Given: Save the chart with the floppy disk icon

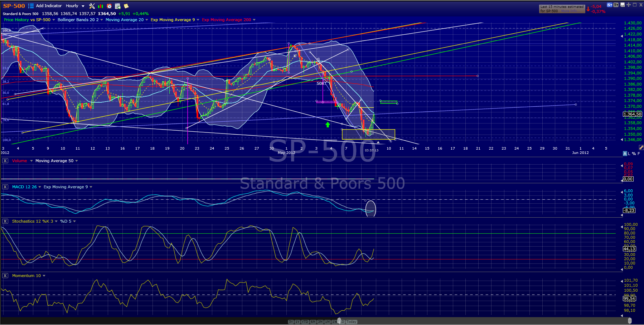Looking at the screenshot, I should (x=623, y=5).
